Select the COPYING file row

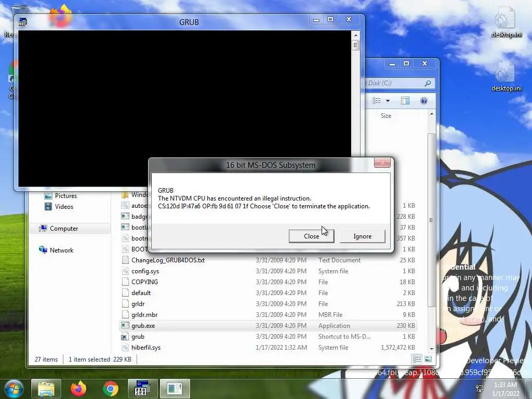point(268,282)
